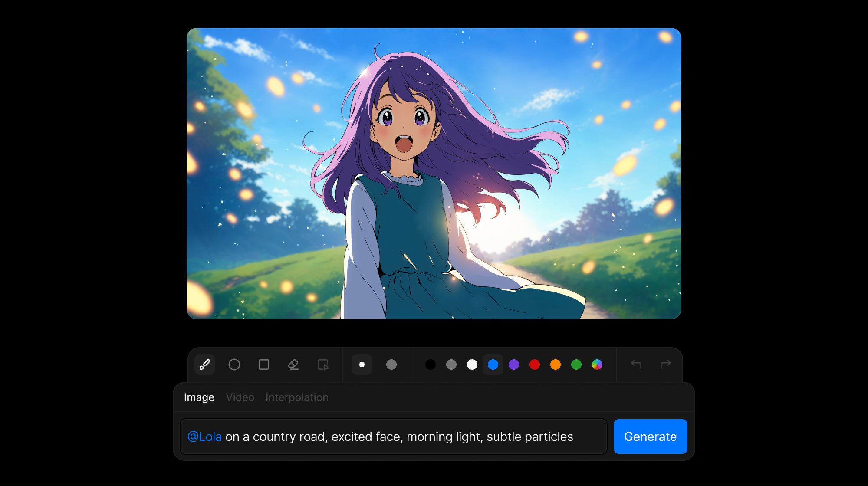Select the rectangle shape tool
The image size is (868, 486).
[x=264, y=364]
